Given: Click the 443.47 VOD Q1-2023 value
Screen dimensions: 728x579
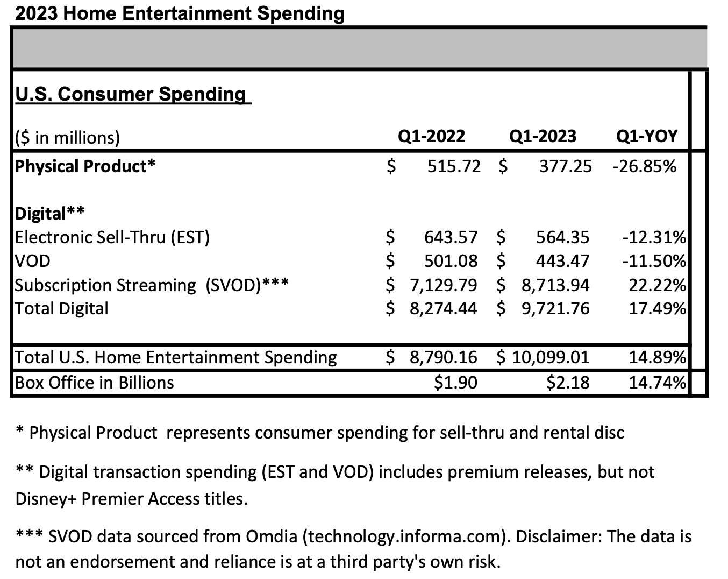Looking at the screenshot, I should click(562, 261).
